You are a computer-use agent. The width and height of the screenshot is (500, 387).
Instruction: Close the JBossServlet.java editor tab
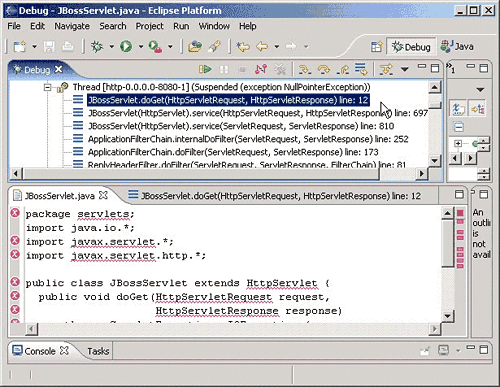(104, 195)
